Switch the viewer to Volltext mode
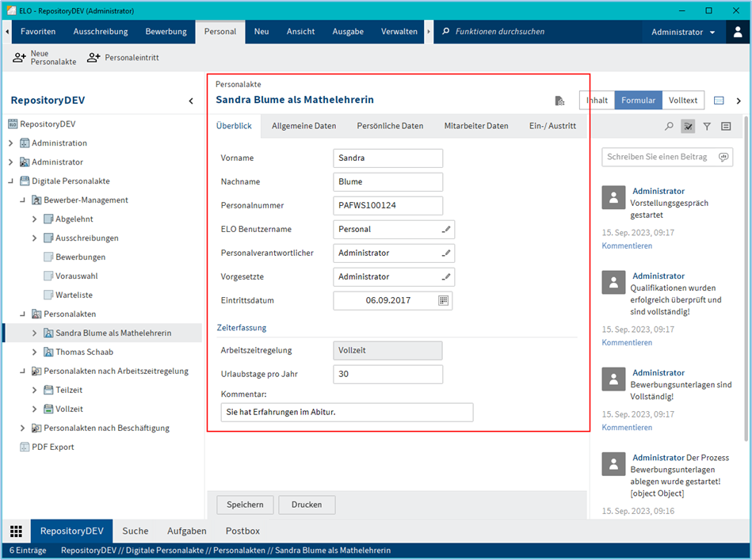Image resolution: width=752 pixels, height=560 pixels. click(x=682, y=101)
